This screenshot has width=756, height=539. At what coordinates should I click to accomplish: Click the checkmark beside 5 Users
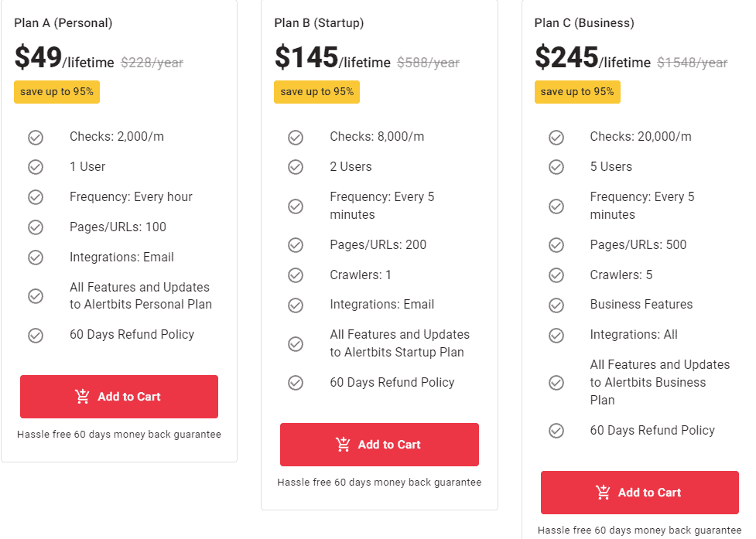pyautogui.click(x=556, y=166)
